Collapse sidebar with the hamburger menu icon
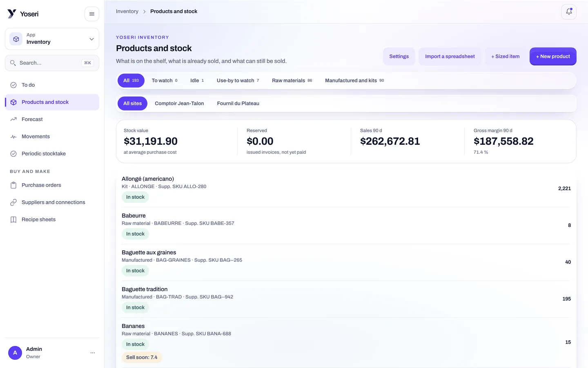 [x=92, y=14]
